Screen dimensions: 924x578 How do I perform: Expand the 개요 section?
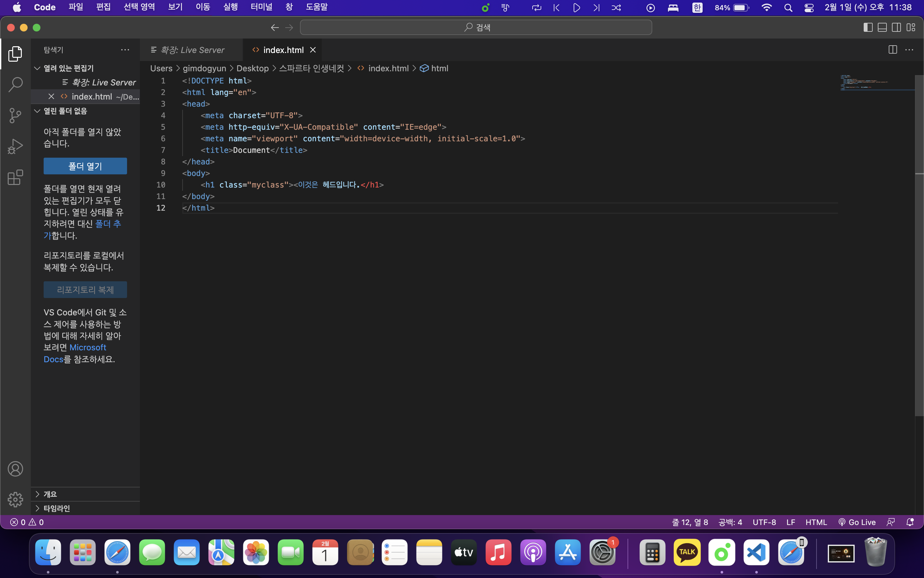pyautogui.click(x=85, y=494)
